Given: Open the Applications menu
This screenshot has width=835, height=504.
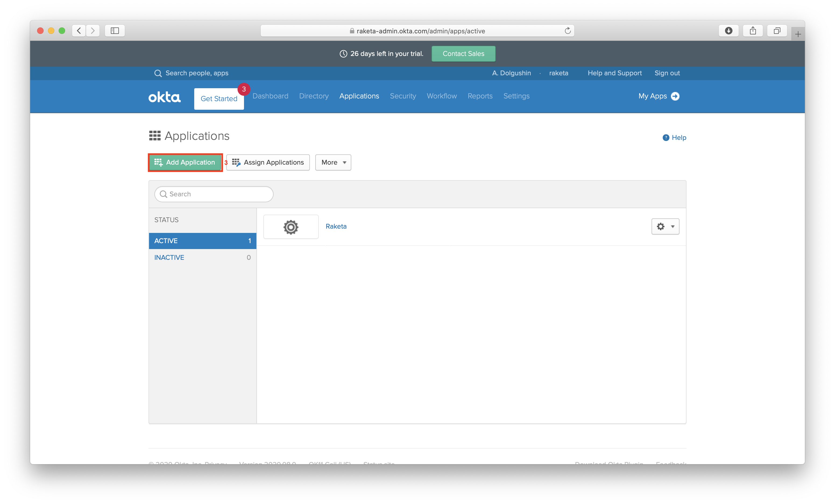Looking at the screenshot, I should click(359, 96).
